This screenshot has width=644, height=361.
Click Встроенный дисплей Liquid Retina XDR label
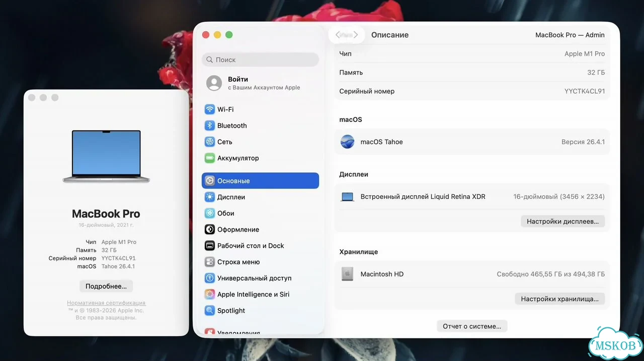click(423, 197)
